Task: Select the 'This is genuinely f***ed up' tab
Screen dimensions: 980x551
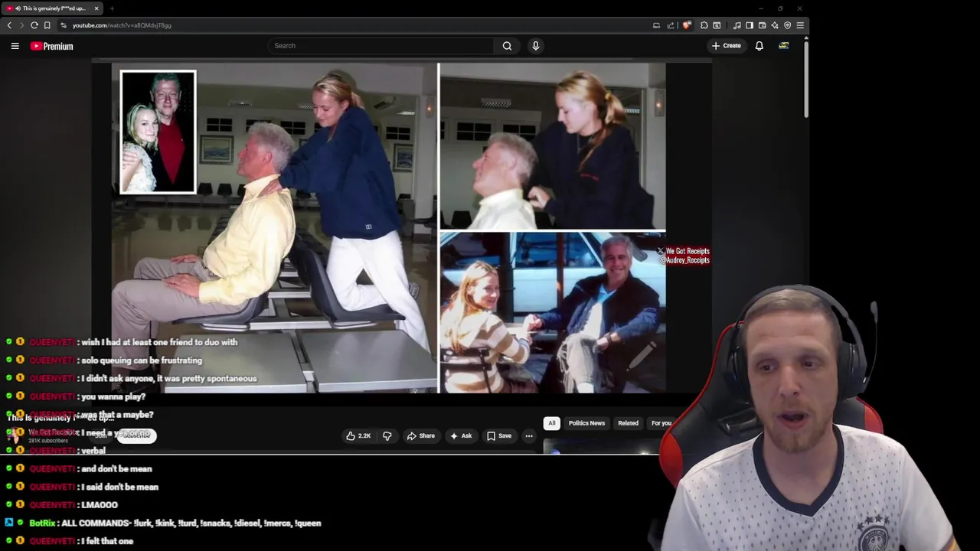Action: [52, 8]
